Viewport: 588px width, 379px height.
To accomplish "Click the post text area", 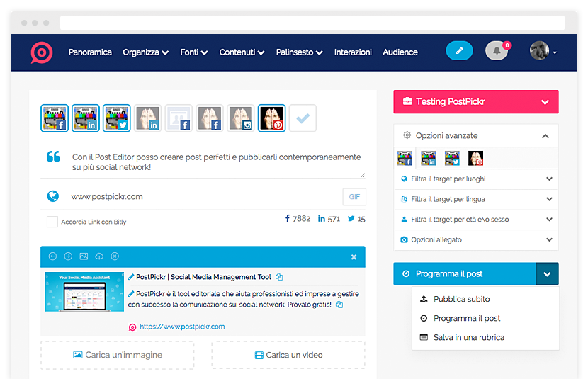I will [217, 162].
